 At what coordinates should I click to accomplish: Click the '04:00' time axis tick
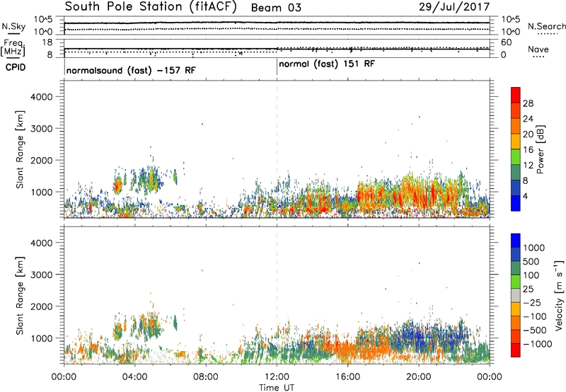click(134, 377)
